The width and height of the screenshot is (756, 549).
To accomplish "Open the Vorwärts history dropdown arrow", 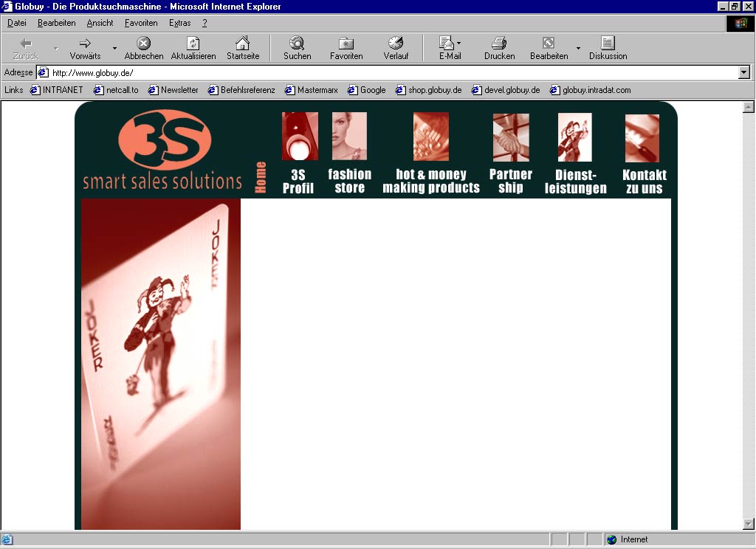I will pyautogui.click(x=114, y=48).
